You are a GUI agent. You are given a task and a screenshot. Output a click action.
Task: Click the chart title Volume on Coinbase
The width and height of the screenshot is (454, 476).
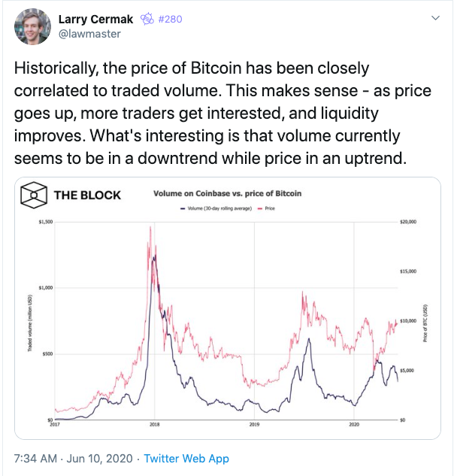pyautogui.click(x=227, y=193)
